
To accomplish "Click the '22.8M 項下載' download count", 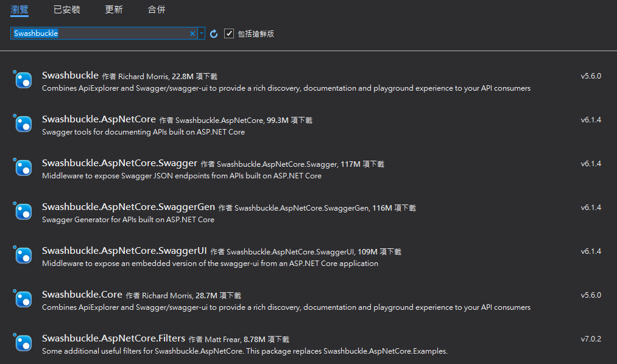I will (x=194, y=76).
